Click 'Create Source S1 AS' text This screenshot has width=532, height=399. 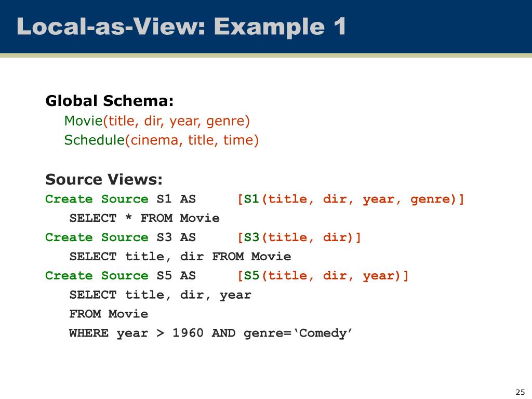click(x=121, y=199)
